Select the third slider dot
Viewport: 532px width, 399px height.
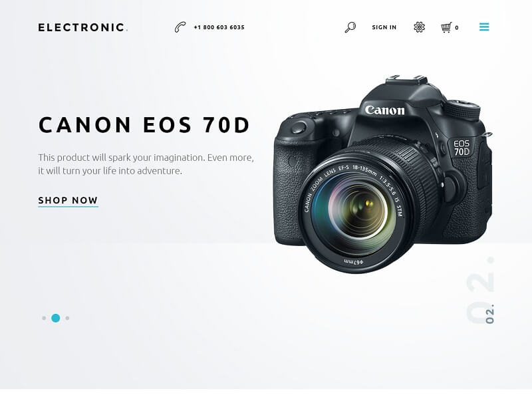[x=68, y=319]
